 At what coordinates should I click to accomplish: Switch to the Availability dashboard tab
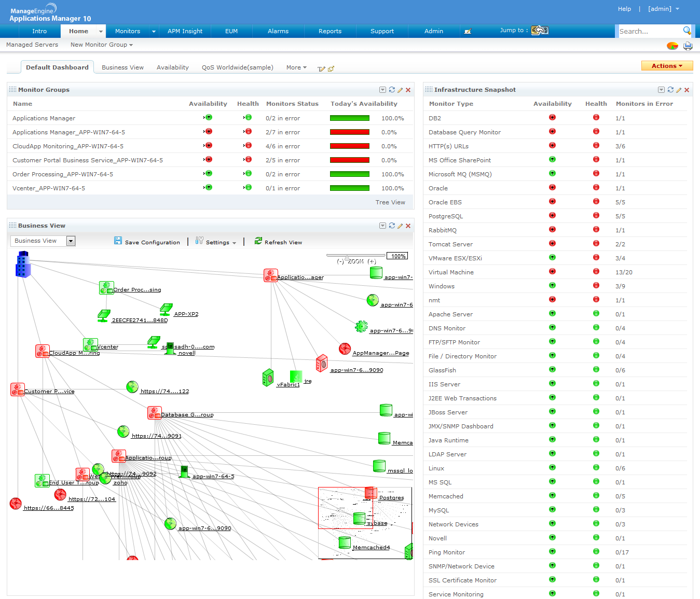click(172, 67)
